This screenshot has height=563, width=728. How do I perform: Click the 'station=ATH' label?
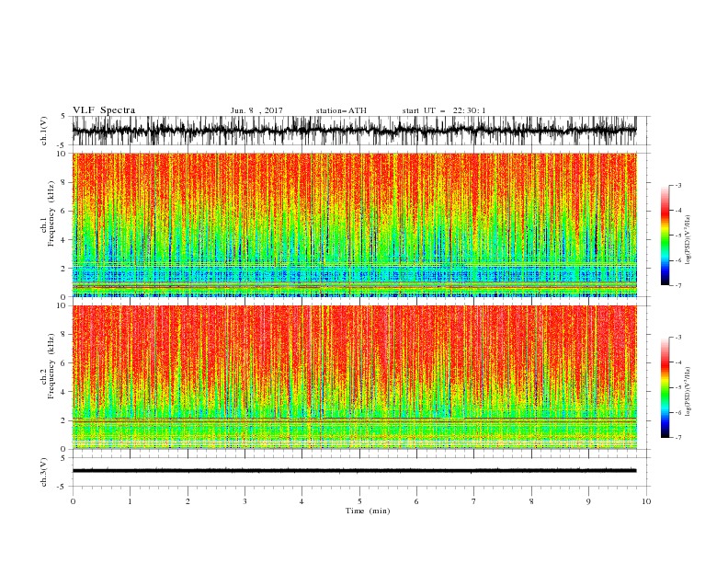[341, 110]
